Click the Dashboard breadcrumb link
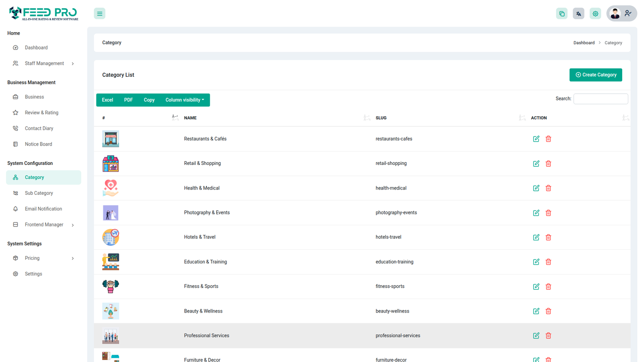 pos(584,43)
